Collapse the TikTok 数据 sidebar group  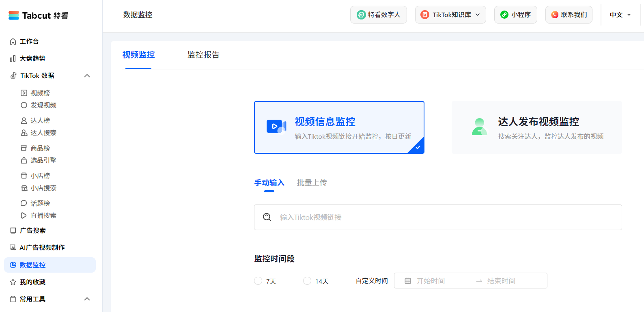click(x=87, y=76)
